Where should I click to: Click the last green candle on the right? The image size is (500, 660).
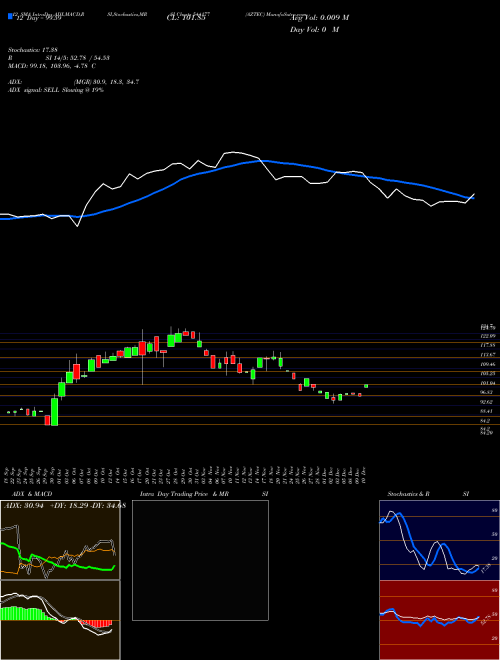(x=366, y=386)
